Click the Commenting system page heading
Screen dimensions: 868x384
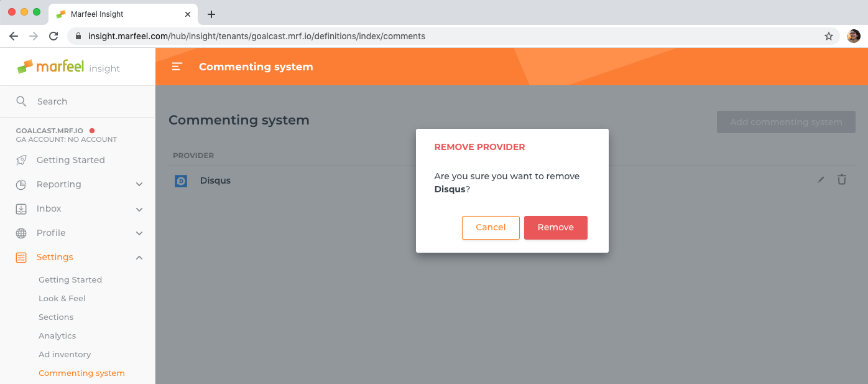(239, 120)
